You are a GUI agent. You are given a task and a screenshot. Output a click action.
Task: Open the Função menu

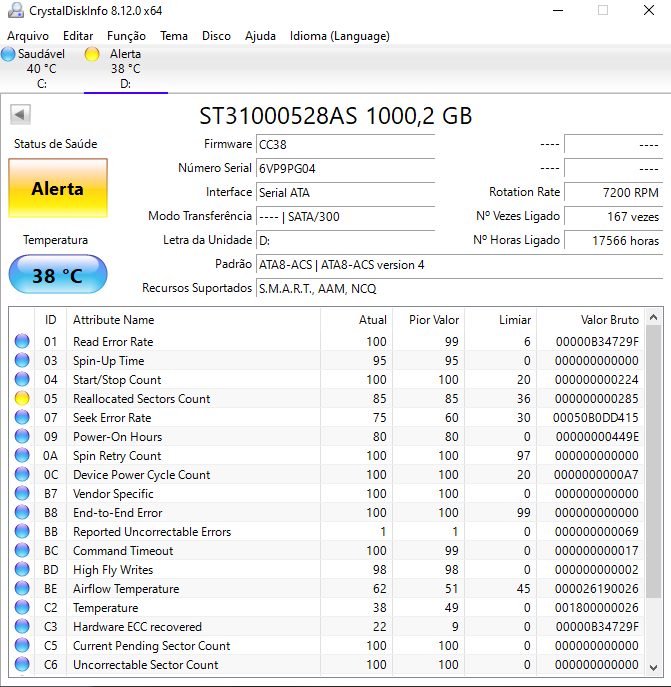tap(126, 36)
